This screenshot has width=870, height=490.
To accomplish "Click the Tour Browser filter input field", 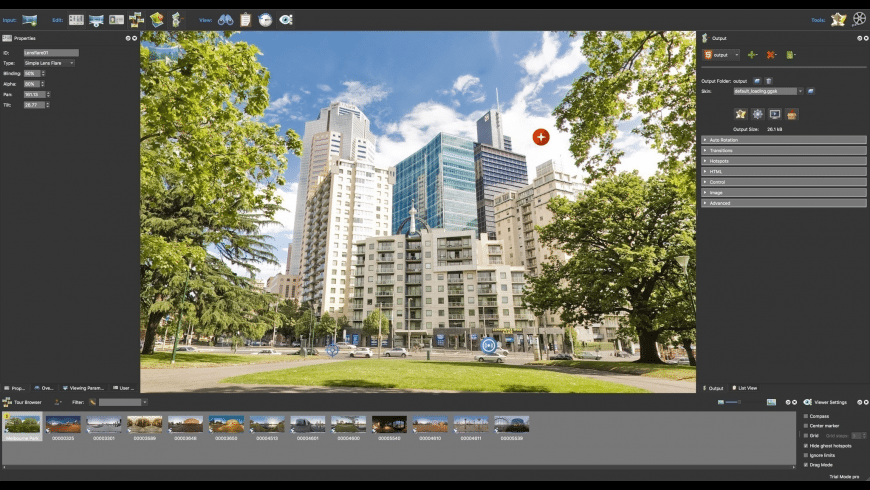I will pos(120,402).
